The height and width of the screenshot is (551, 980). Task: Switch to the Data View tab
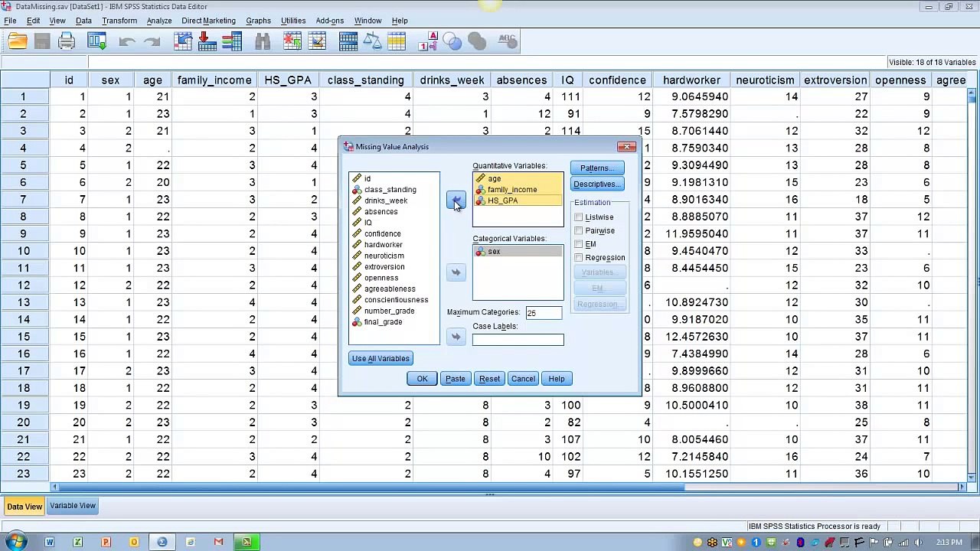[x=24, y=507]
